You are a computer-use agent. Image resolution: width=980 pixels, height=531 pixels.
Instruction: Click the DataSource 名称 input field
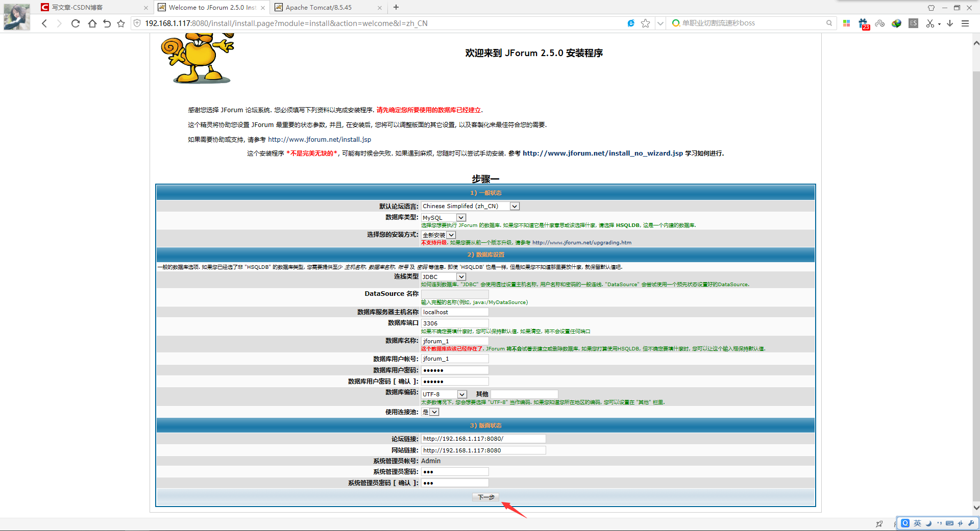(455, 294)
